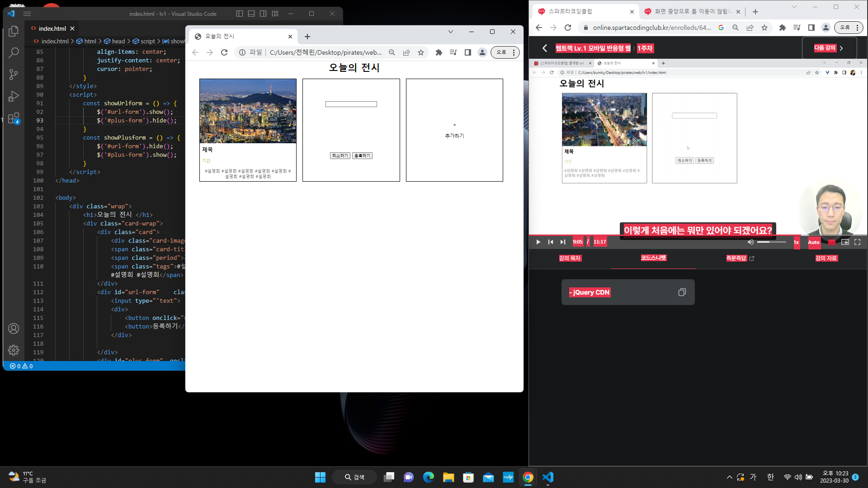Screen dimensions: 868x488
Task: Open VS Code Explorer panel
Action: tap(14, 31)
